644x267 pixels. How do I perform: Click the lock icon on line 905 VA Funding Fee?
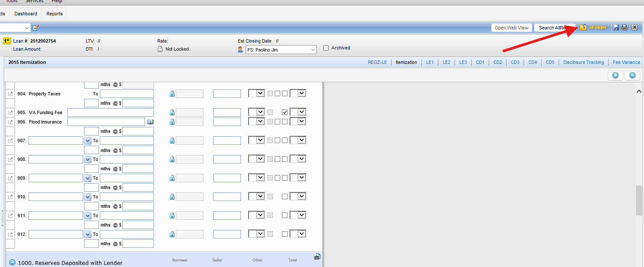[x=172, y=112]
